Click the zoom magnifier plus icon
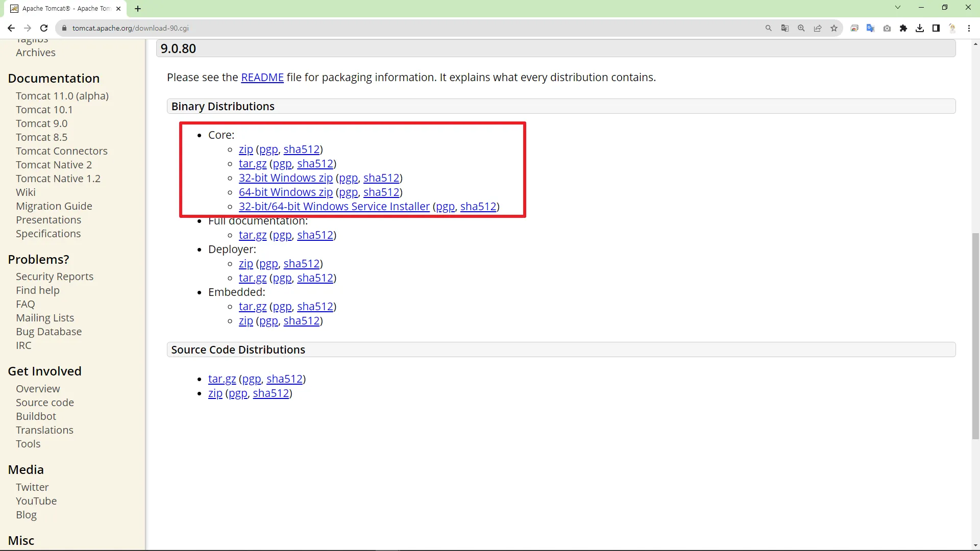 (x=801, y=28)
